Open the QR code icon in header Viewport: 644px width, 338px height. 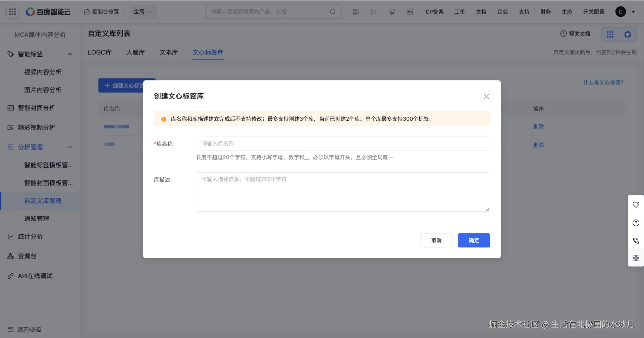coord(356,12)
